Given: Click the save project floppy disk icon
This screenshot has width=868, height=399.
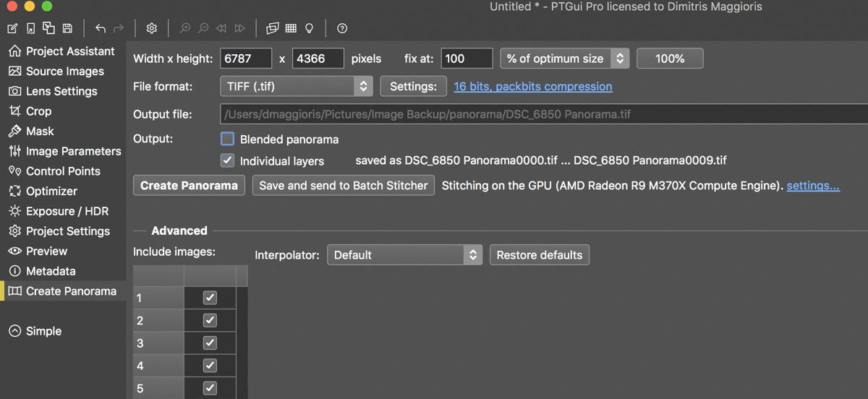Looking at the screenshot, I should [67, 28].
